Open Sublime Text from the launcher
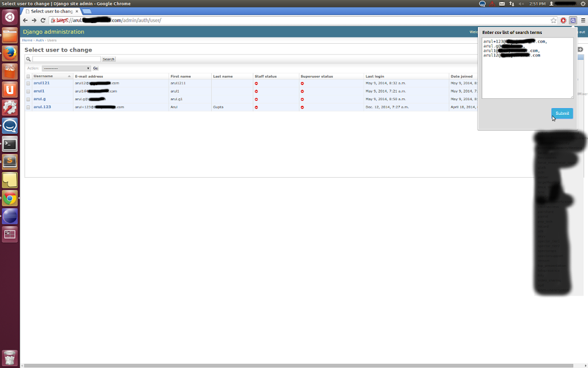 click(10, 162)
